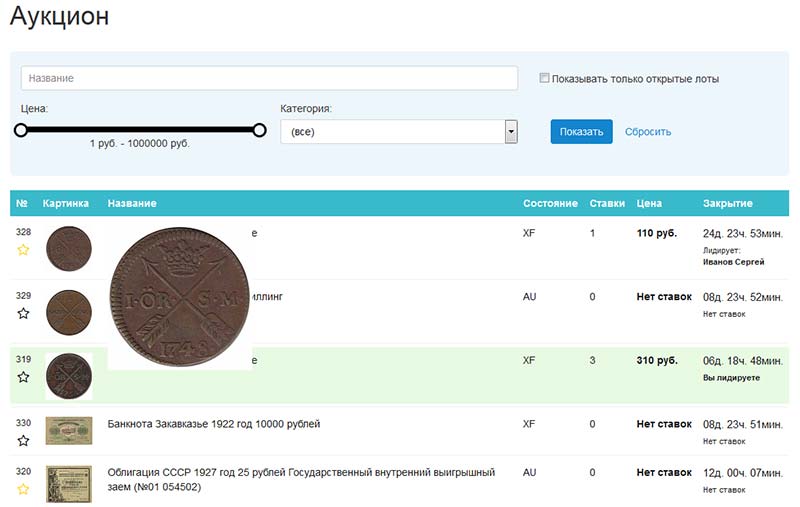This screenshot has width=800, height=507.
Task: Toggle favorite star for lot 329
Action: [x=23, y=313]
